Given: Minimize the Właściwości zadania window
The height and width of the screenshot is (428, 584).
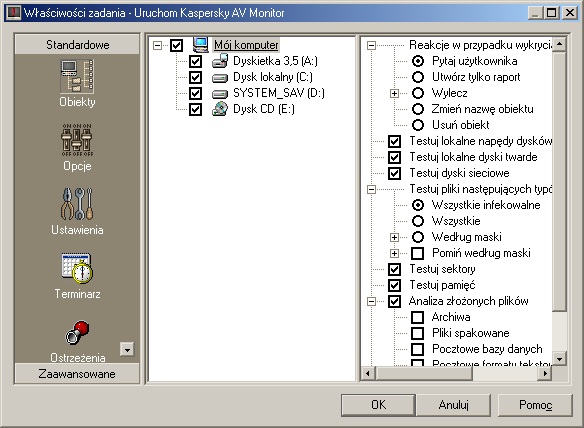Looking at the screenshot, I should point(536,13).
